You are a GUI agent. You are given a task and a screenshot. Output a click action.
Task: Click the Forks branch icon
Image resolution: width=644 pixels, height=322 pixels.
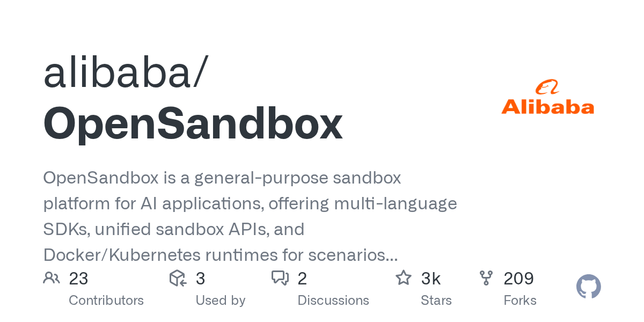coord(486,278)
